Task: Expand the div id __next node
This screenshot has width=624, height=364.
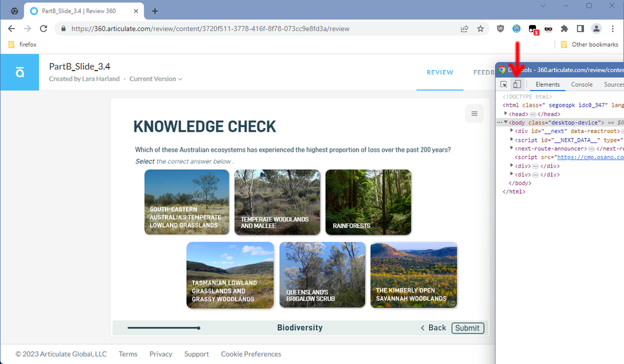Action: (512, 131)
